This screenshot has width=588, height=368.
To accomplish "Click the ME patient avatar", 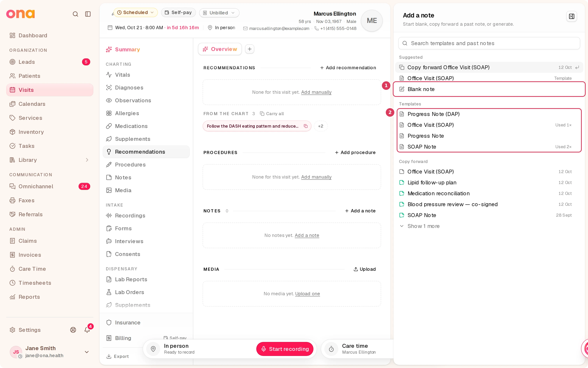I will point(372,21).
